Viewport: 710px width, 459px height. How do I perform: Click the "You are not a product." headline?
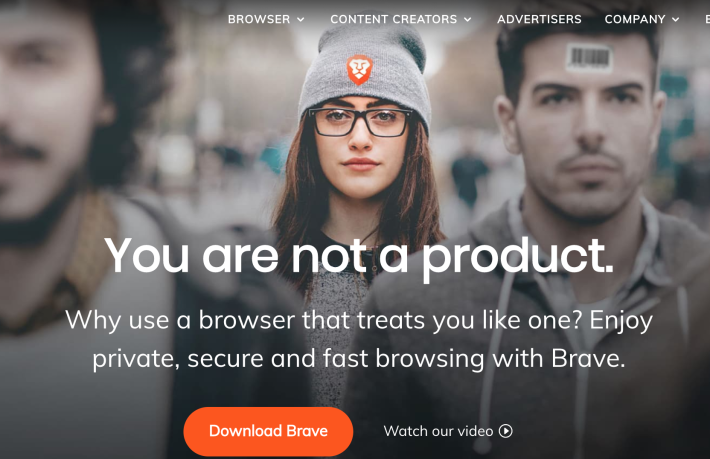(x=359, y=257)
